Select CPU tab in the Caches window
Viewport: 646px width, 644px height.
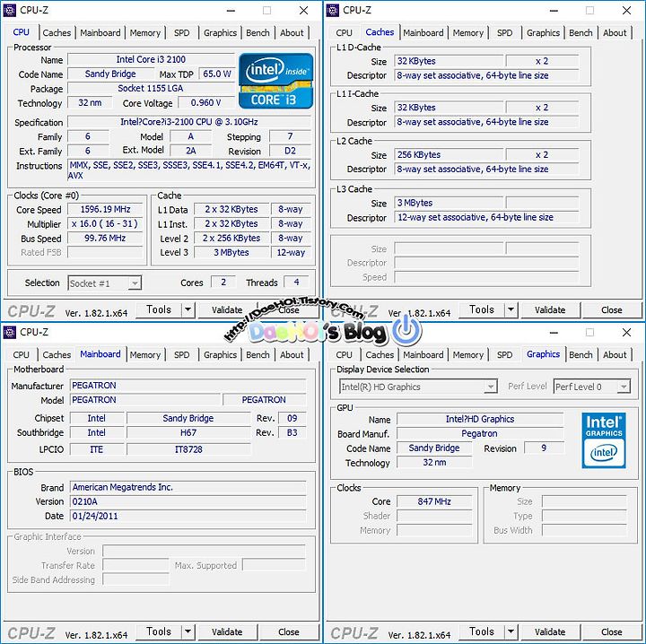pyautogui.click(x=344, y=32)
